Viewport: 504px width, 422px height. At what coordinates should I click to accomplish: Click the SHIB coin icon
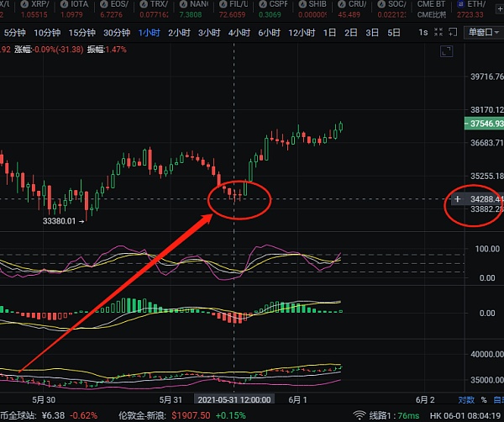coord(302,4)
